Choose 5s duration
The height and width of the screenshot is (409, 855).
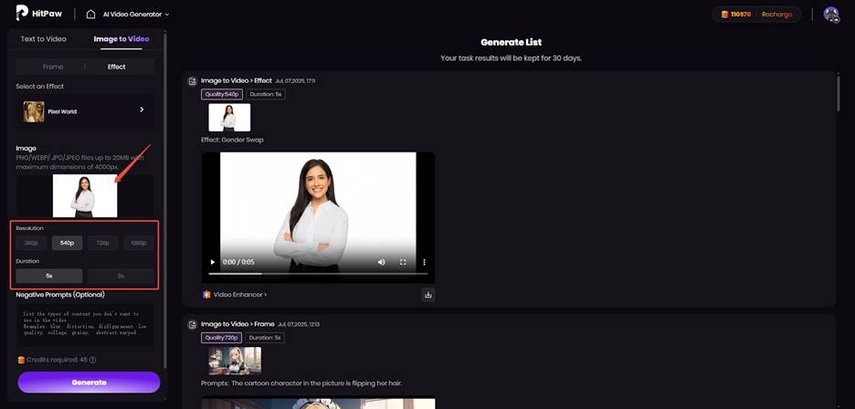[49, 276]
